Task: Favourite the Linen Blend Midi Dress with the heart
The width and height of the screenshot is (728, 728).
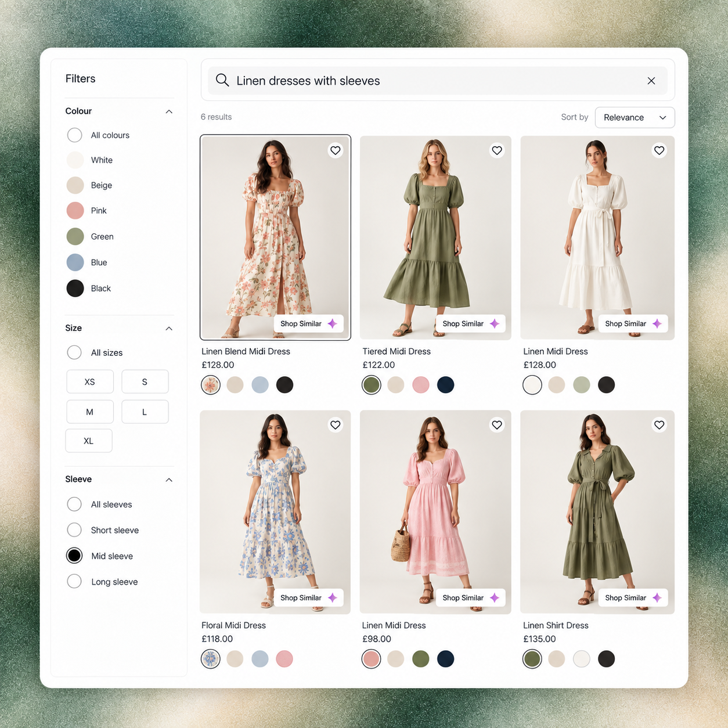Action: pos(336,150)
